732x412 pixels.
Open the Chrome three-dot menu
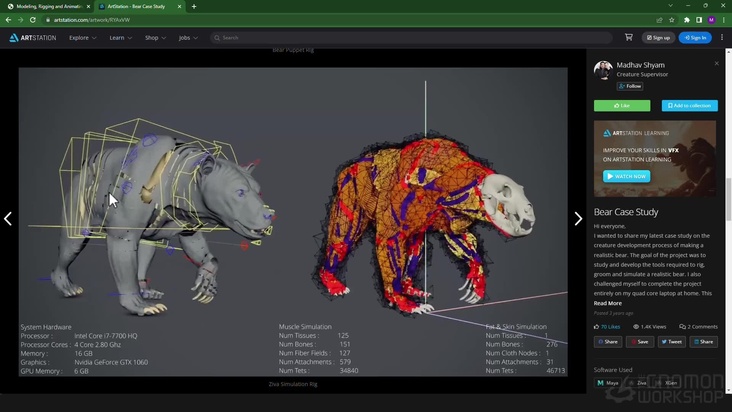[x=724, y=20]
